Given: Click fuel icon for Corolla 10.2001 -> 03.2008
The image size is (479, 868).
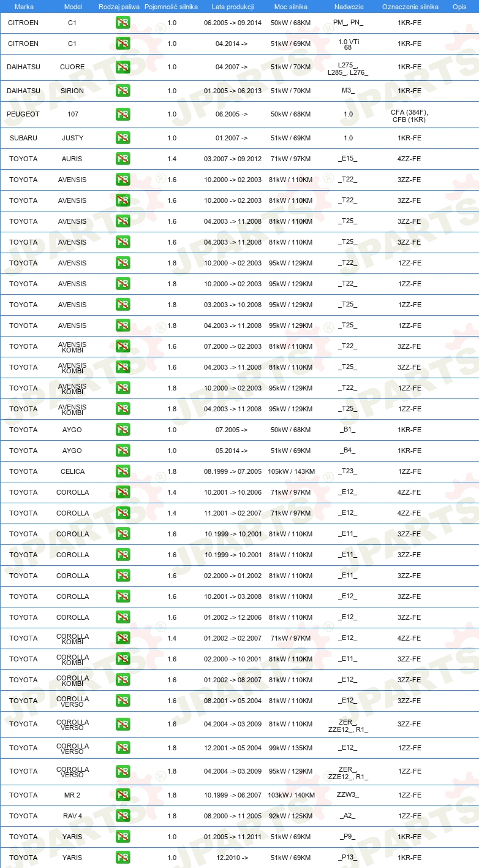Looking at the screenshot, I should 123,596.
